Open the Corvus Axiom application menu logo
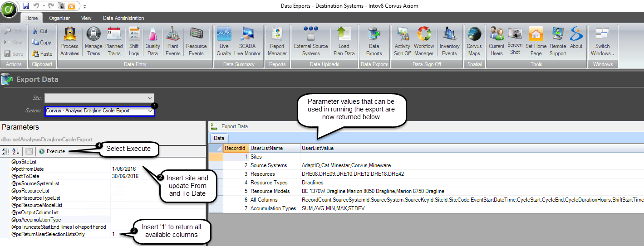 pyautogui.click(x=9, y=10)
